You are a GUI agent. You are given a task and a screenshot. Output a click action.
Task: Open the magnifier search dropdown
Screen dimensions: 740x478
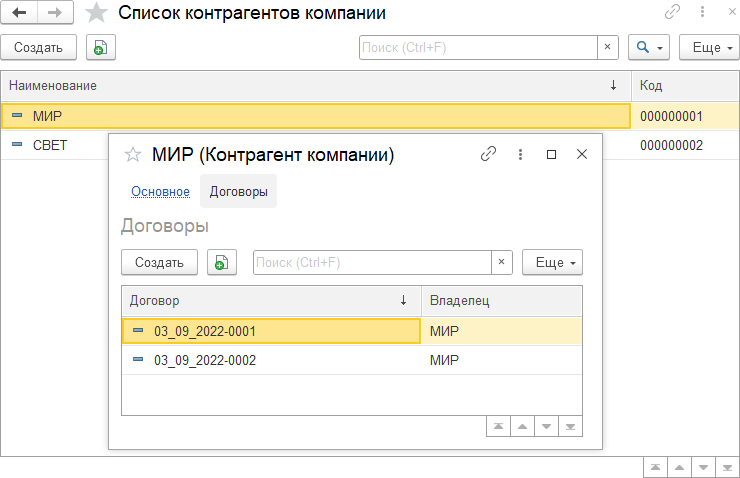pyautogui.click(x=649, y=47)
